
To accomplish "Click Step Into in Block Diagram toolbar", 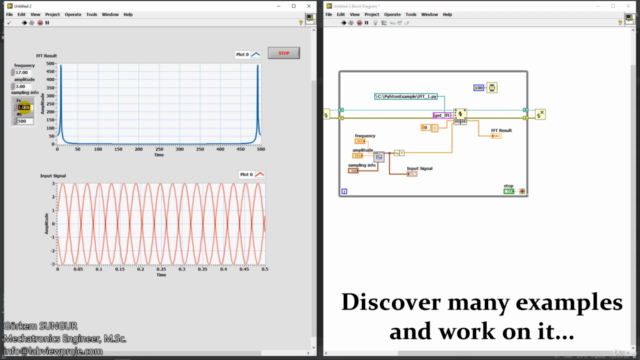I will click(392, 23).
